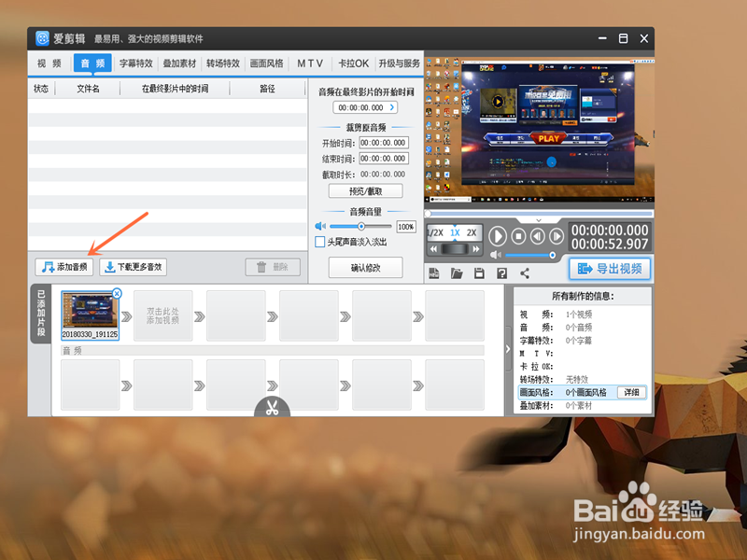Viewport: 747px width, 560px height.
Task: Click the 文件名 column header
Action: [88, 89]
